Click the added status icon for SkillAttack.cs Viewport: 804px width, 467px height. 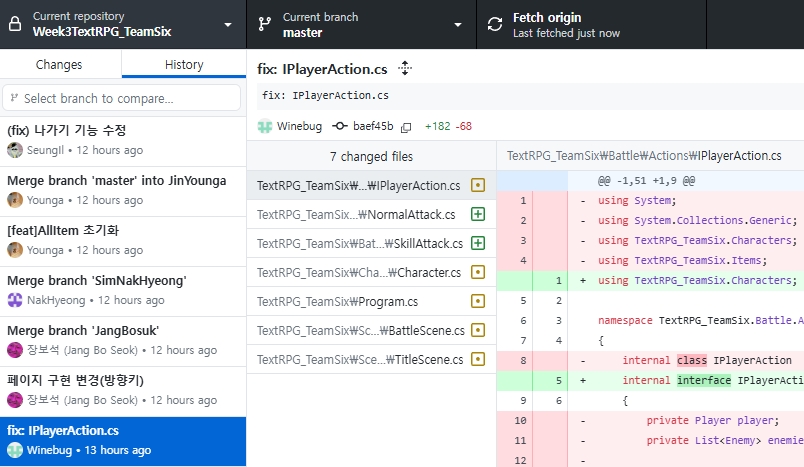(x=478, y=243)
